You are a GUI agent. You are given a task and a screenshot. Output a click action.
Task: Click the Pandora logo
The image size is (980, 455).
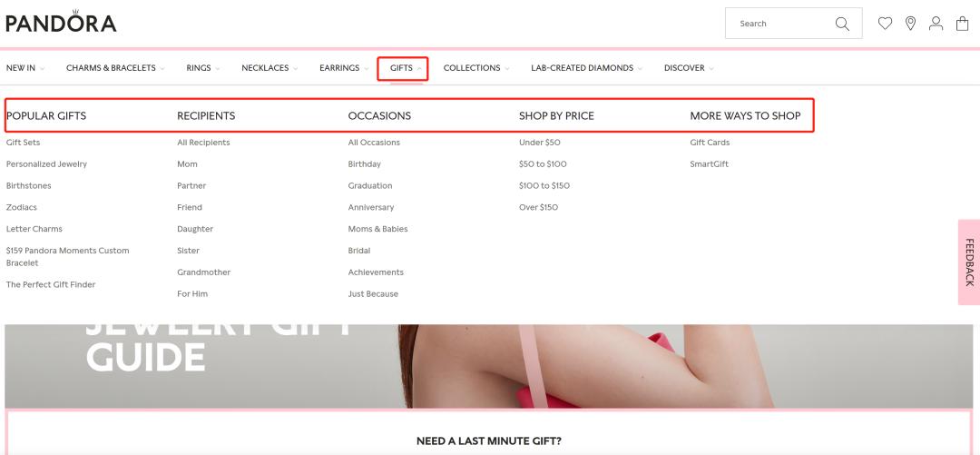coord(61,22)
